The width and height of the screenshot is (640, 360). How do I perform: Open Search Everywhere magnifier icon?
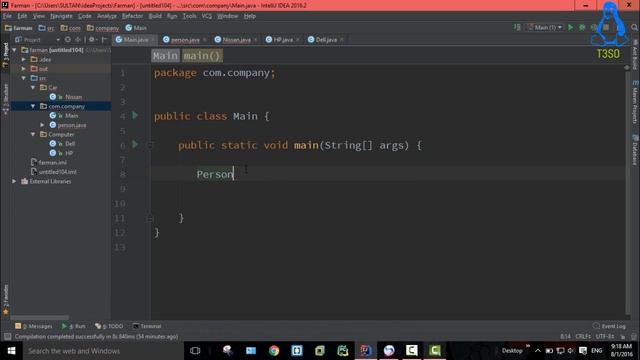(x=634, y=27)
